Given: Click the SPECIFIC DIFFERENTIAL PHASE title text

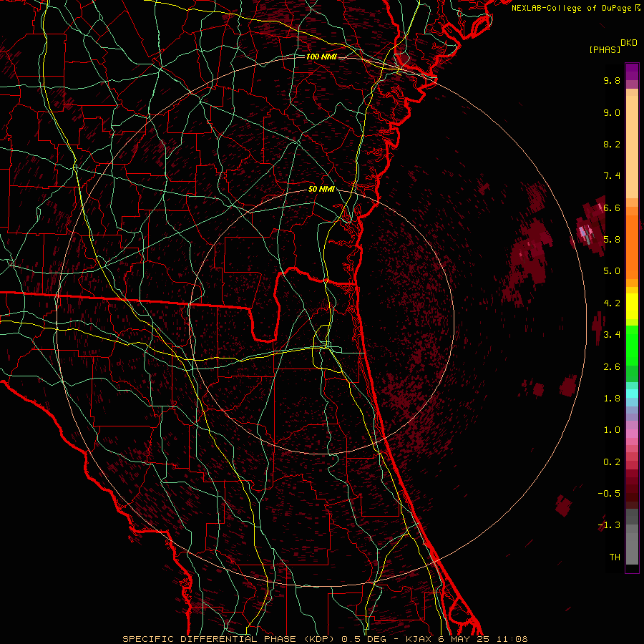Looking at the screenshot, I should [x=209, y=639].
